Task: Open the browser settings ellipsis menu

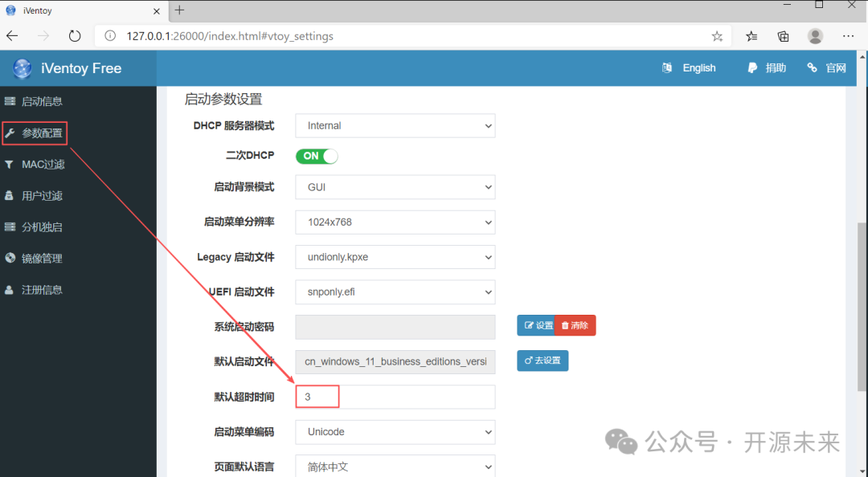Action: (848, 36)
